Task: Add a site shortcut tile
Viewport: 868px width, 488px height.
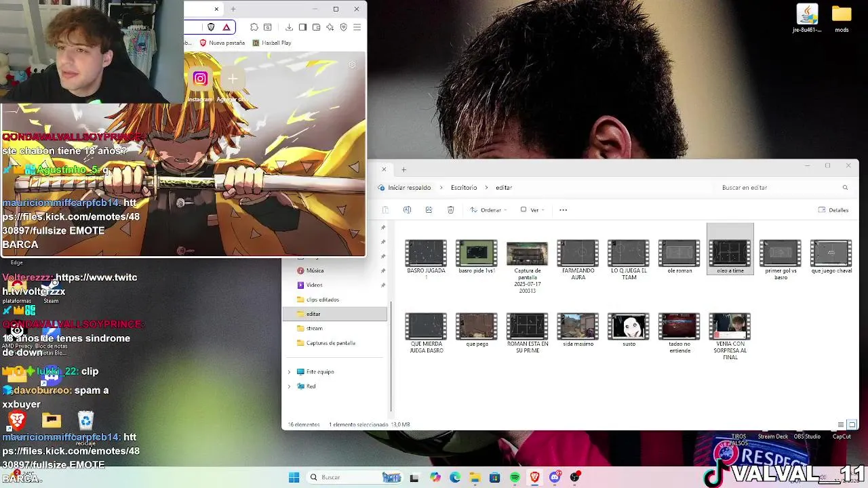Action: [x=233, y=79]
